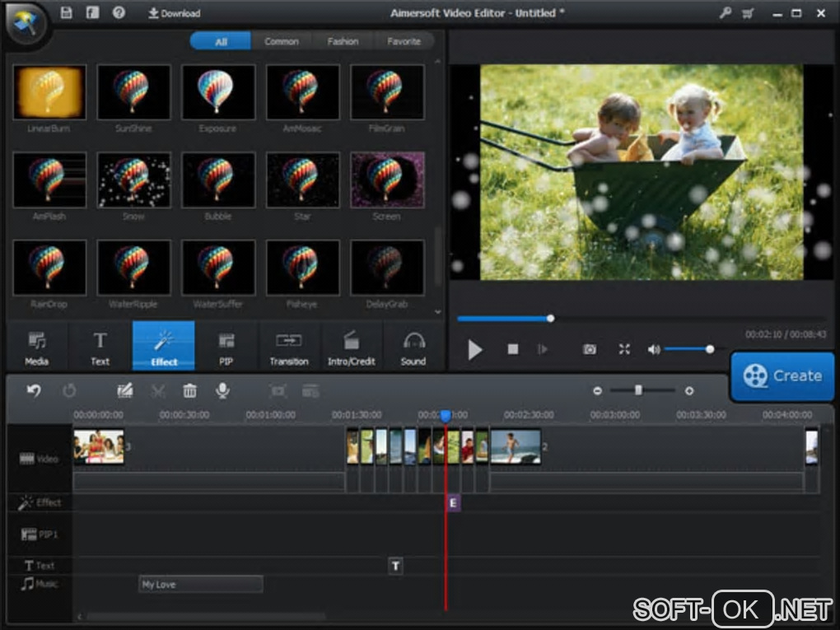Click the microphone voiceover record icon
This screenshot has width=840, height=630.
(x=222, y=391)
